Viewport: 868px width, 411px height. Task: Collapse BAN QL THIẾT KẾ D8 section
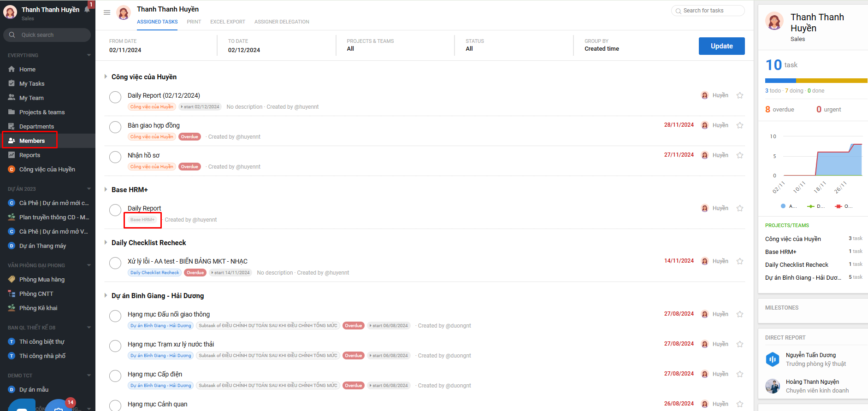pyautogui.click(x=89, y=328)
